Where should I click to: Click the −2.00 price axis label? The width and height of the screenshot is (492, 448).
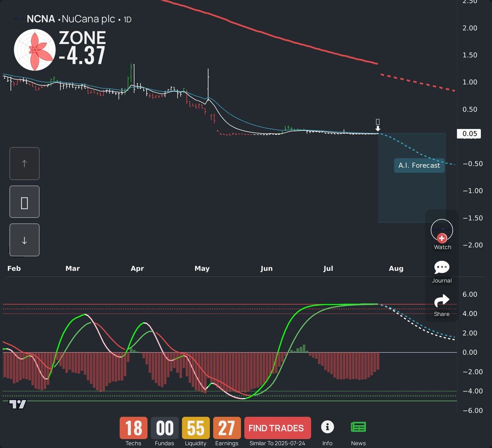pos(473,245)
